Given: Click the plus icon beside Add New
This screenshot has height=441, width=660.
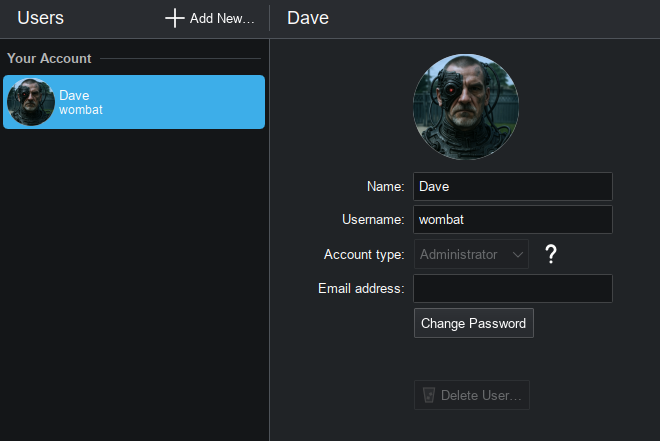Looking at the screenshot, I should point(175,18).
